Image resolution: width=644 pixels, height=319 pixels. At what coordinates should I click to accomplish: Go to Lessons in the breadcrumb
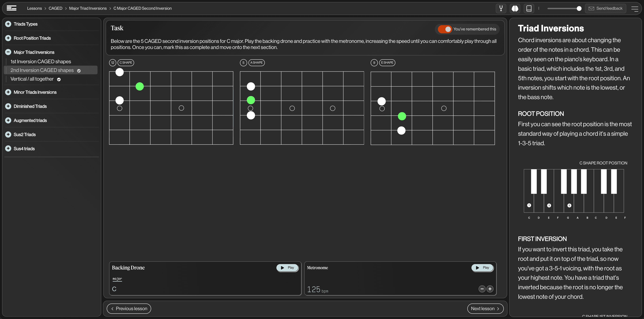35,9
